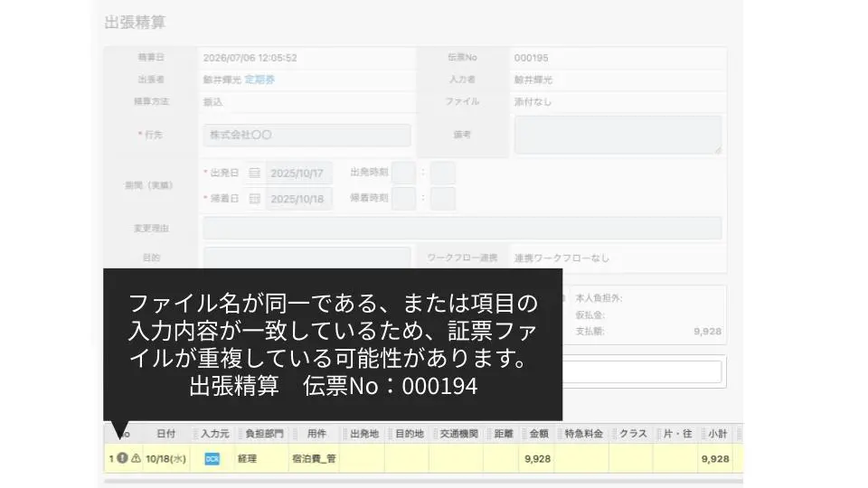Image resolution: width=868 pixels, height=488 pixels.
Task: Open the 出発日 calendar picker icon
Action: [254, 174]
